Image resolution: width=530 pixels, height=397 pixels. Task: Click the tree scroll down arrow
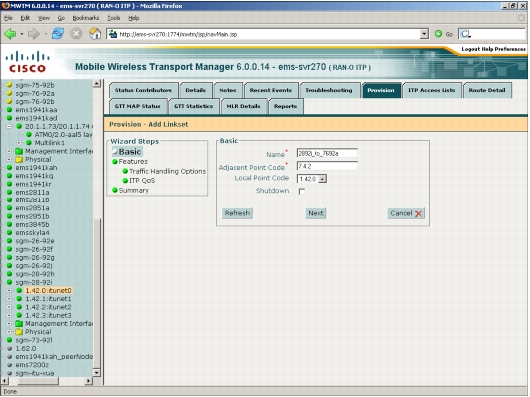97,373
